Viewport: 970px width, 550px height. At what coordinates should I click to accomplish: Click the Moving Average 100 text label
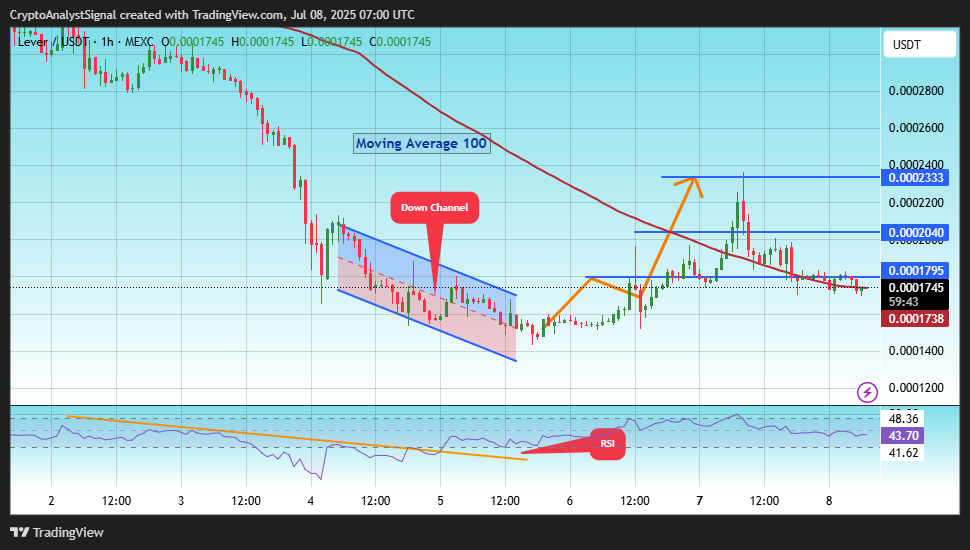[x=421, y=144]
